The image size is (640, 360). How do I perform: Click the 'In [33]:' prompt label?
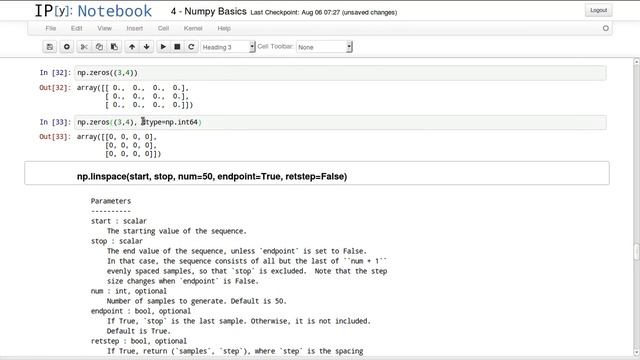55,122
